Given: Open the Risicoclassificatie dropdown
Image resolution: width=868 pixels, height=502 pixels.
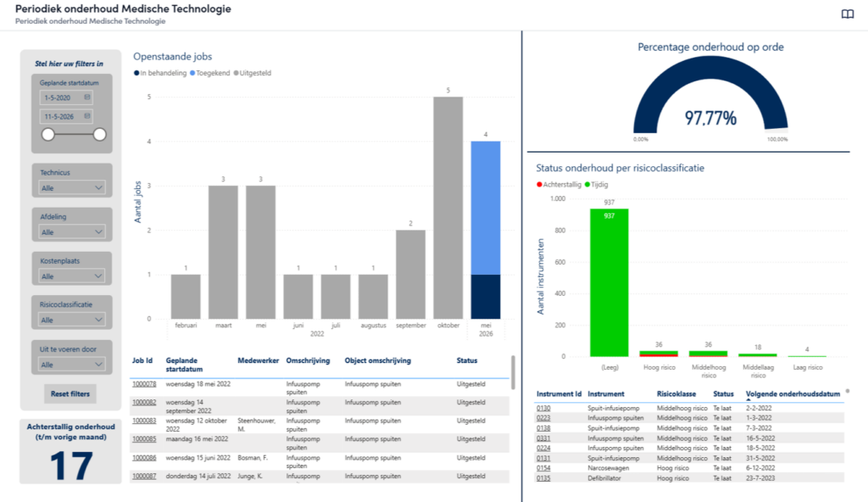Looking at the screenshot, I should 72,320.
